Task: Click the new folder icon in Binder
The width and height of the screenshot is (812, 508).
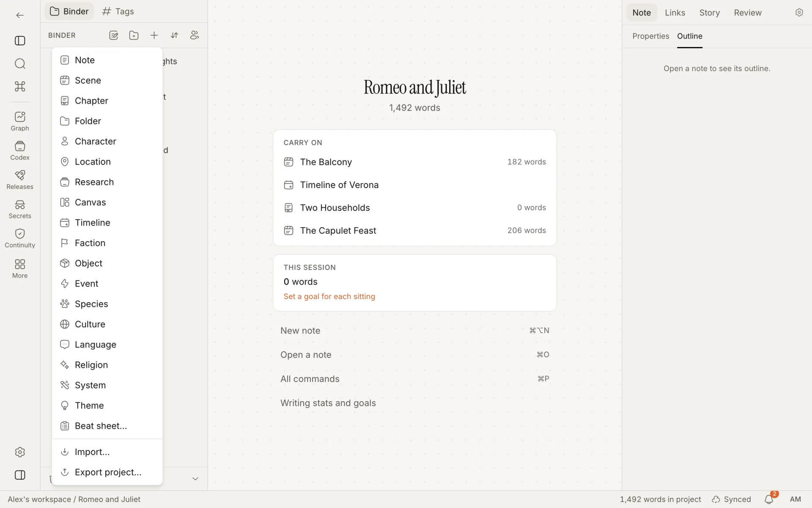Action: (x=134, y=36)
